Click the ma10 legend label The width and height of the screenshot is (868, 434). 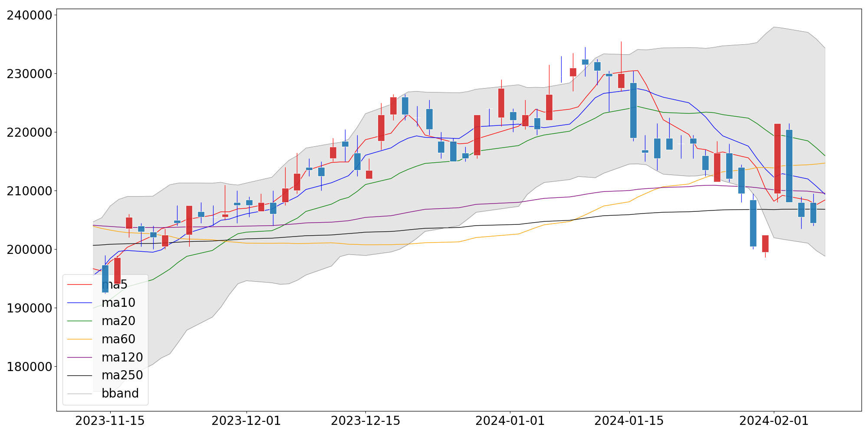(118, 303)
